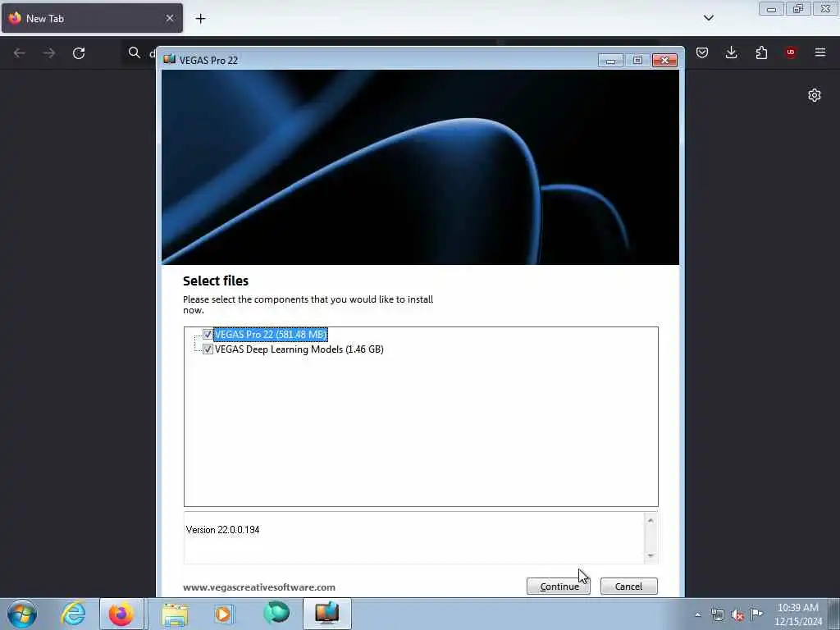Click the muted volume tray icon

click(x=737, y=615)
